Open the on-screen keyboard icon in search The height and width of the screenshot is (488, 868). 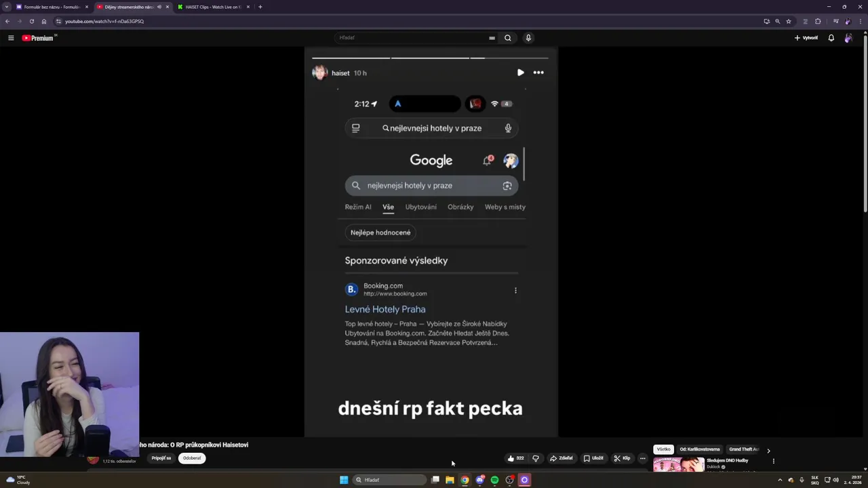pos(492,38)
